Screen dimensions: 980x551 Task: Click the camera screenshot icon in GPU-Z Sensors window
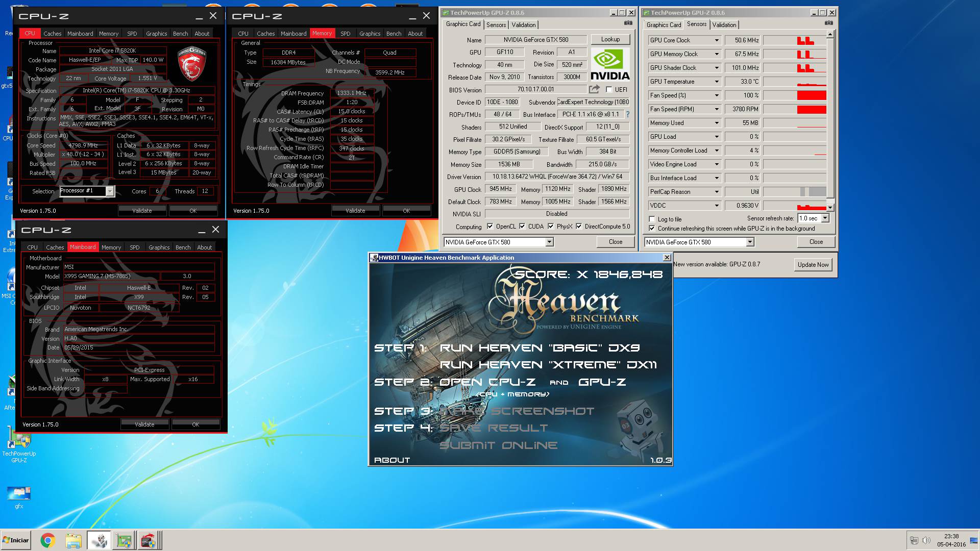pos(828,23)
